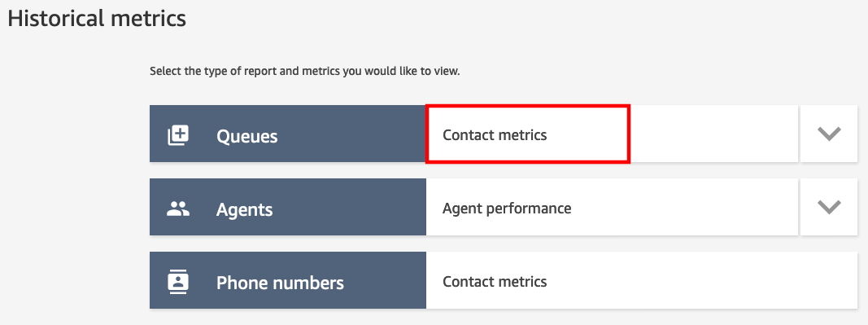Screen dimensions: 868x325
Task: Expand the chevron on the Agents row
Action: tap(829, 207)
